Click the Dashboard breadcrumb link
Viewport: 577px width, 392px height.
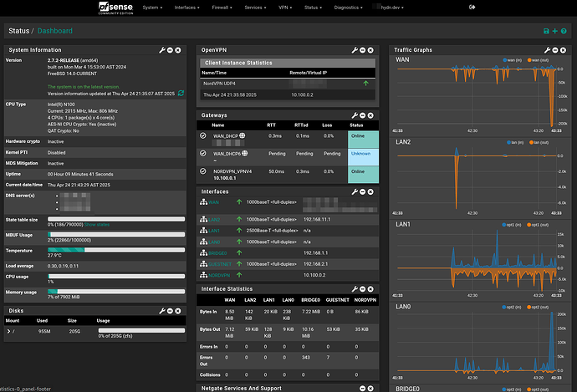click(55, 31)
